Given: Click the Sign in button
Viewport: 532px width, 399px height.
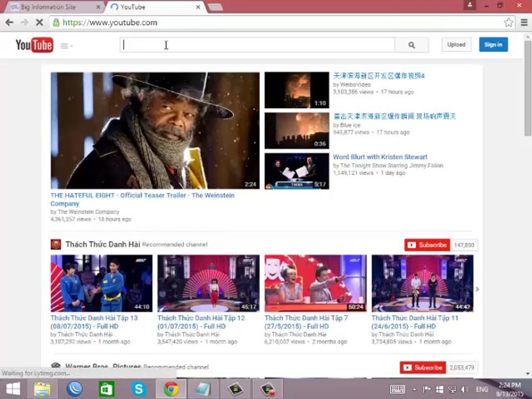Looking at the screenshot, I should (493, 44).
